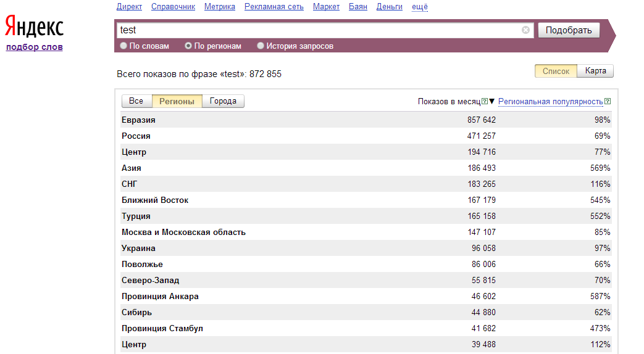Click the СНГ row name
Viewport: 644px width, 354px height.
[x=130, y=184]
